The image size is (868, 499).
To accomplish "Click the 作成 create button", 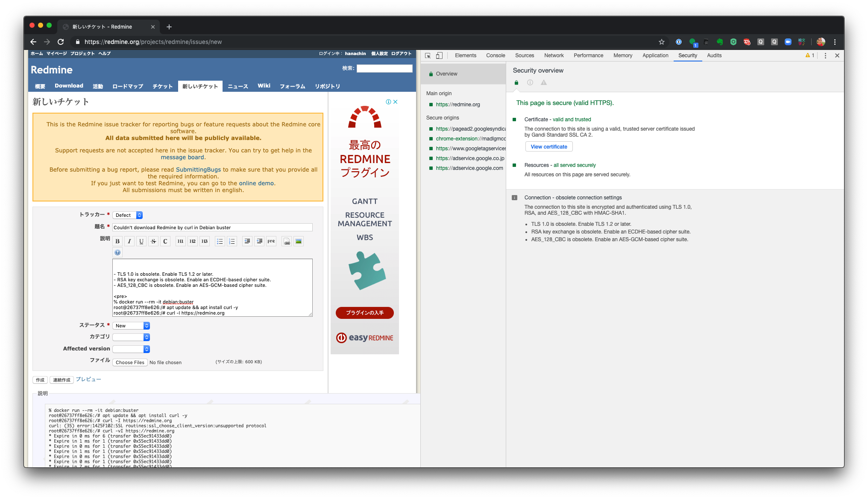I will (40, 380).
